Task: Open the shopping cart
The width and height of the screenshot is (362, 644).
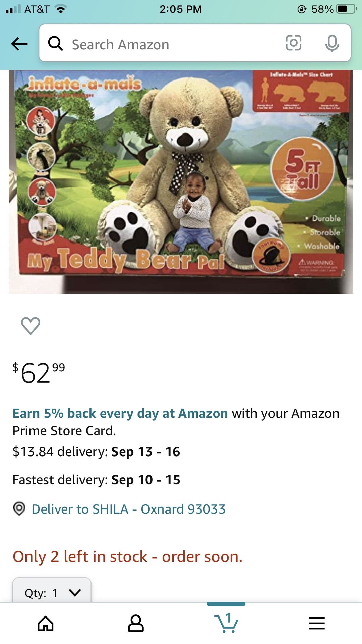Action: point(226,623)
